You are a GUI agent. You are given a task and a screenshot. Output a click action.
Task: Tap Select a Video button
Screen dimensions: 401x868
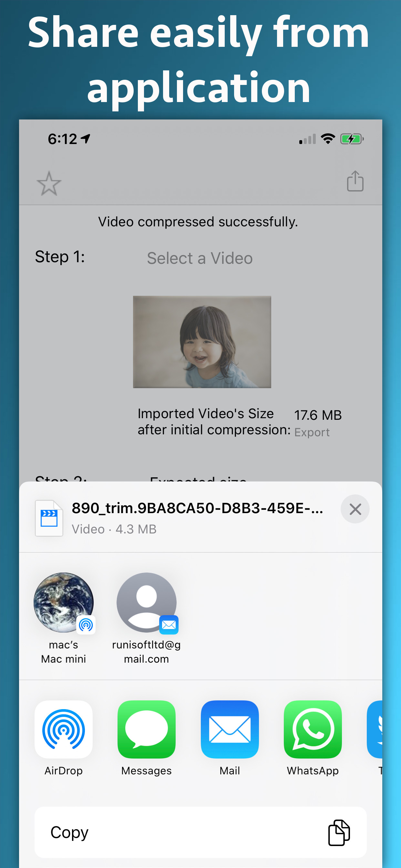coord(200,258)
